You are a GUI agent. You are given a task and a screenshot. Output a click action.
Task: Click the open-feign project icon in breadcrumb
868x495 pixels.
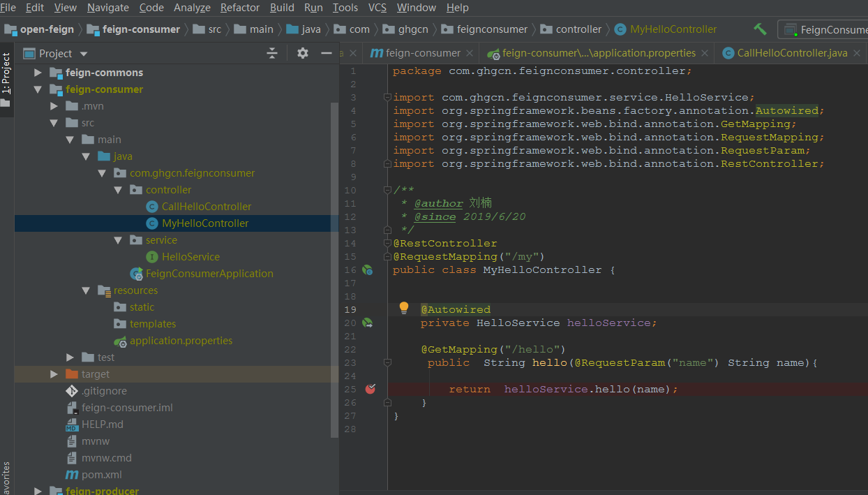10,29
